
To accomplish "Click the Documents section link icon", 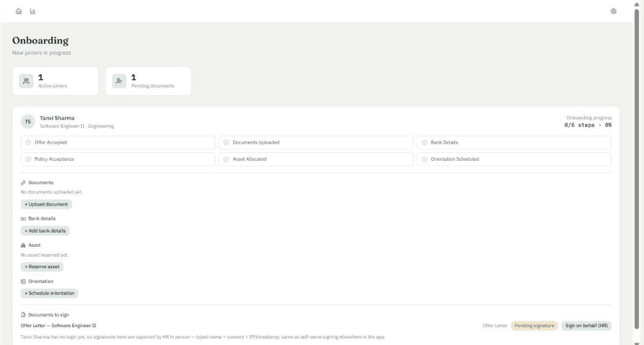I will click(23, 182).
